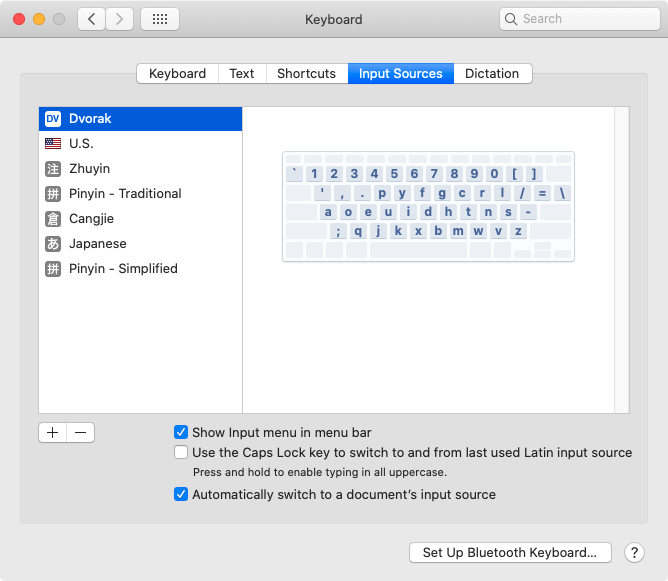This screenshot has height=581, width=668.
Task: Disable Show Input menu in menu bar
Action: 181,432
